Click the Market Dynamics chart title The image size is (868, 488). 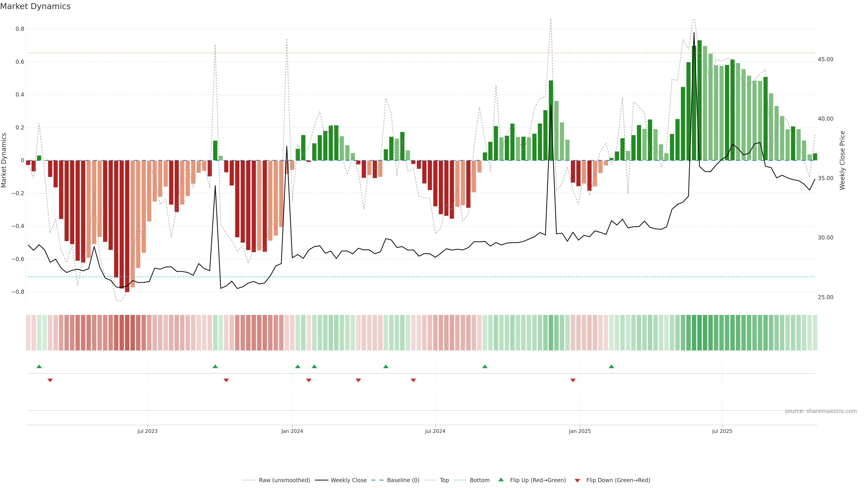[x=35, y=6]
